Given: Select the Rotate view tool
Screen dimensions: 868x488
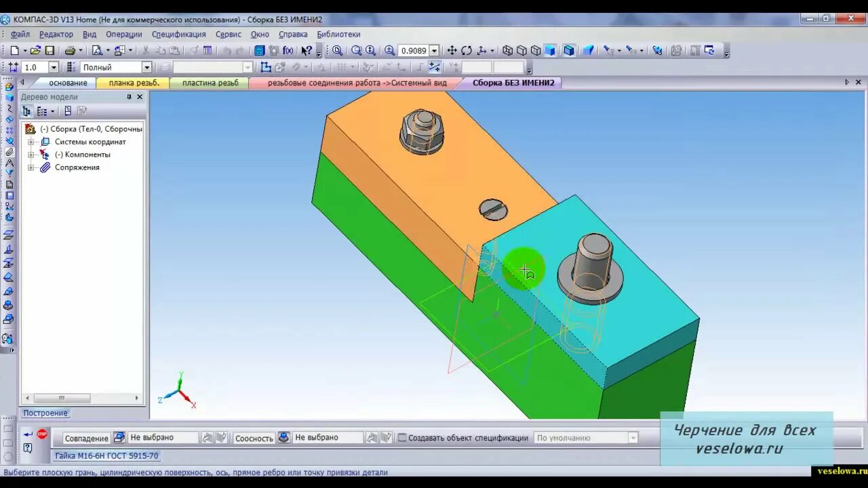Looking at the screenshot, I should (467, 50).
